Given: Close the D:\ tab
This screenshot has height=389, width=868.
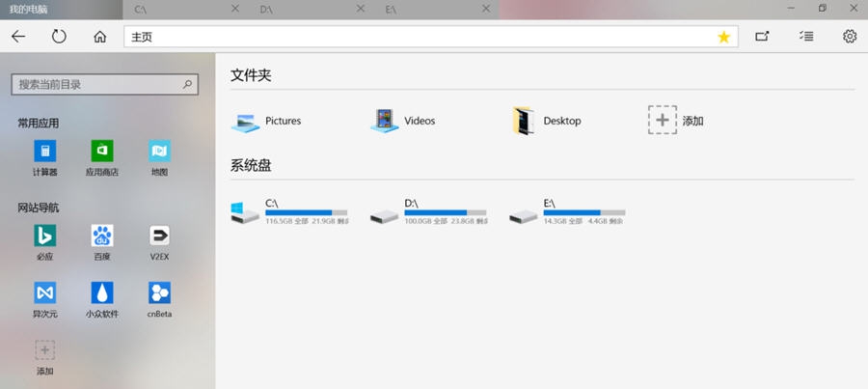Looking at the screenshot, I should coord(361,9).
